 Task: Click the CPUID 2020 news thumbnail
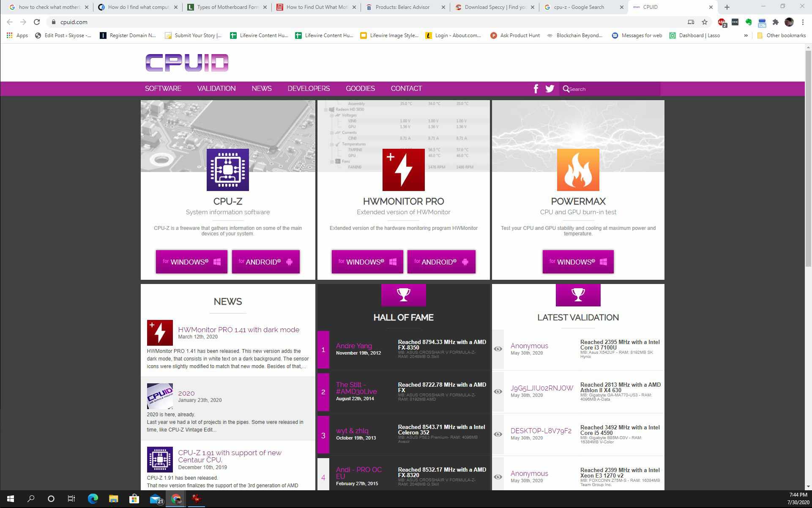[160, 396]
